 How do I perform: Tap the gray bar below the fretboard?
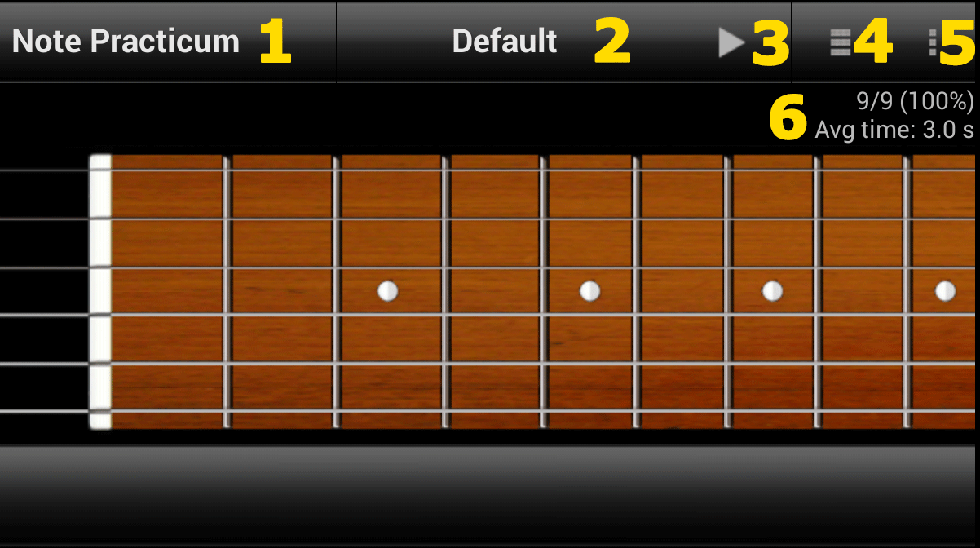tap(488, 494)
